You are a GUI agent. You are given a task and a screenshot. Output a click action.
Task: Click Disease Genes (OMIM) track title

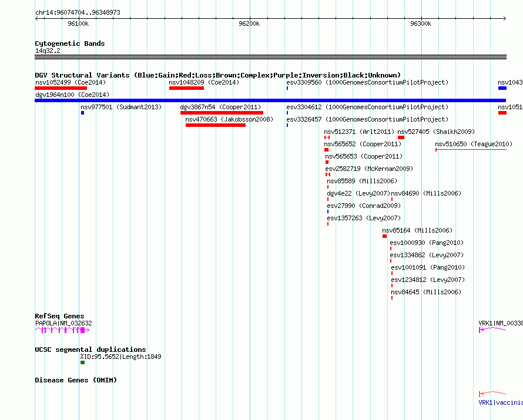click(x=76, y=380)
